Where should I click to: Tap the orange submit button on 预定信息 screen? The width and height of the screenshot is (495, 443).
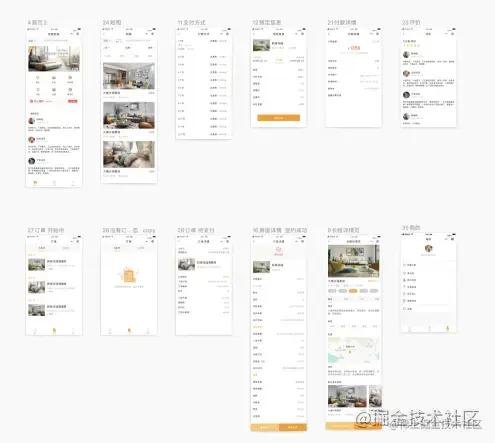[279, 118]
